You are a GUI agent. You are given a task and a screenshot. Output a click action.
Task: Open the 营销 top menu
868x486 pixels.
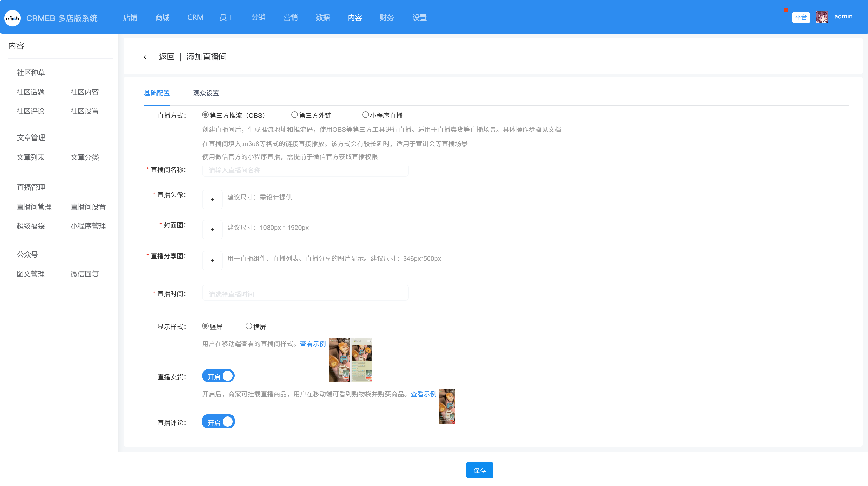[x=291, y=18]
